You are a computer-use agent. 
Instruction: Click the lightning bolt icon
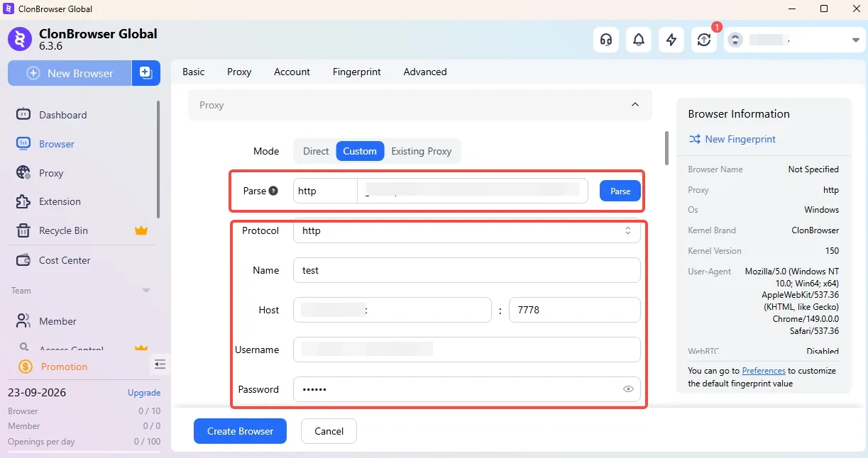[x=671, y=40]
